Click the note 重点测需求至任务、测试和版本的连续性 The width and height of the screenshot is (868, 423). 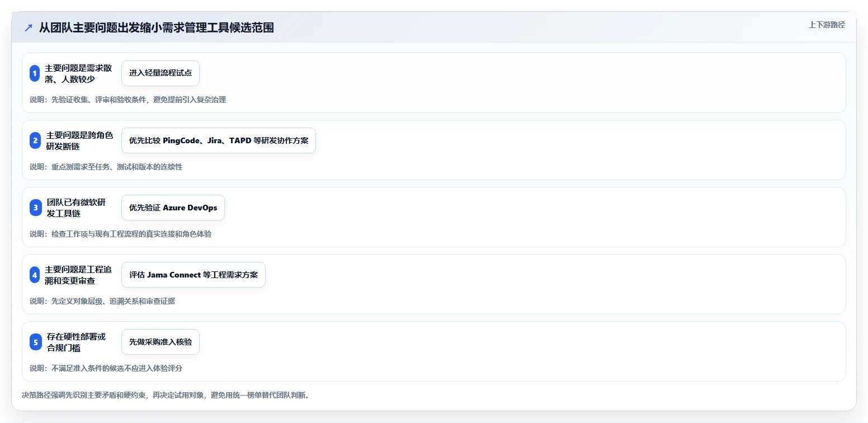tap(106, 167)
